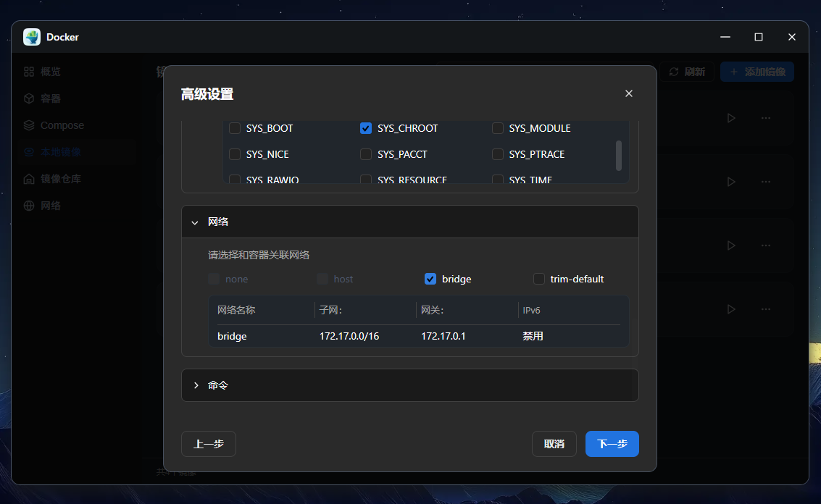Open the local images sidebar icon
This screenshot has height=504, width=821.
point(29,152)
